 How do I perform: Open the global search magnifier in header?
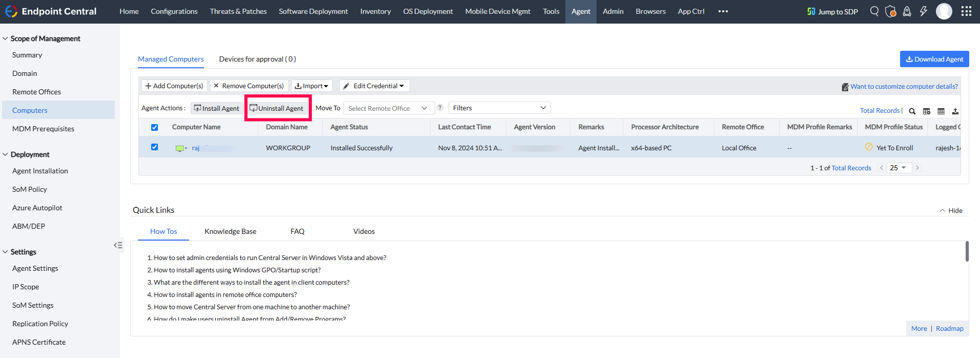874,11
